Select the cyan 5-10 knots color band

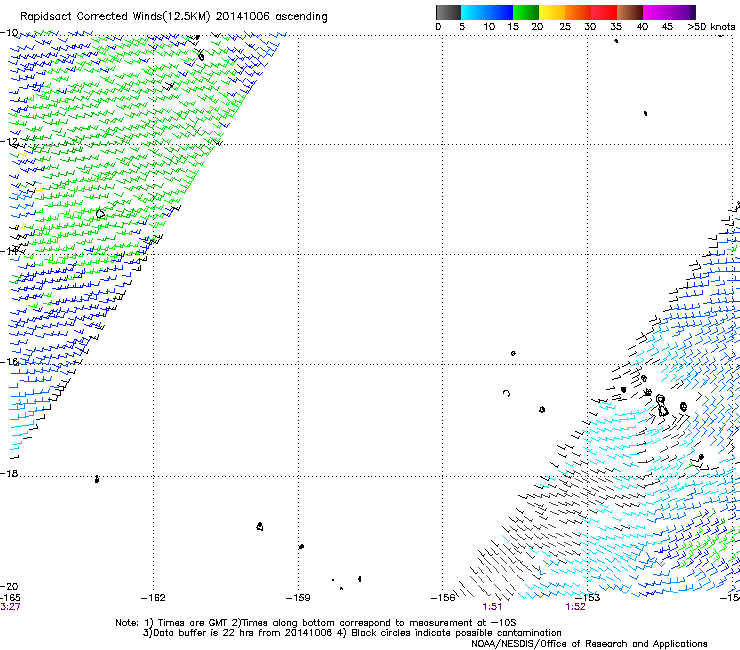[x=474, y=12]
